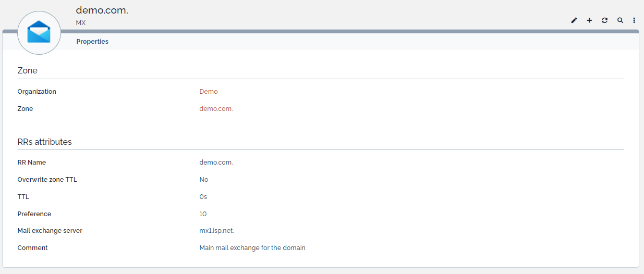Click the demo.com. page title
Image resolution: width=644 pixels, height=274 pixels.
[102, 10]
